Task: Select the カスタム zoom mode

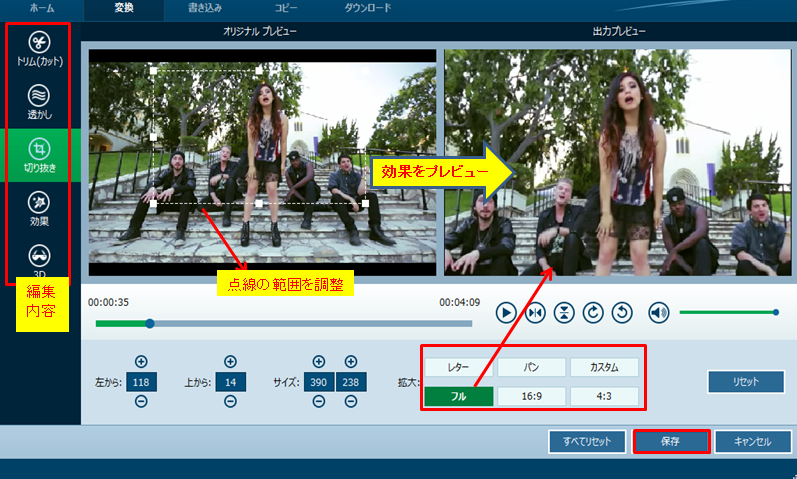Action: pyautogui.click(x=604, y=367)
